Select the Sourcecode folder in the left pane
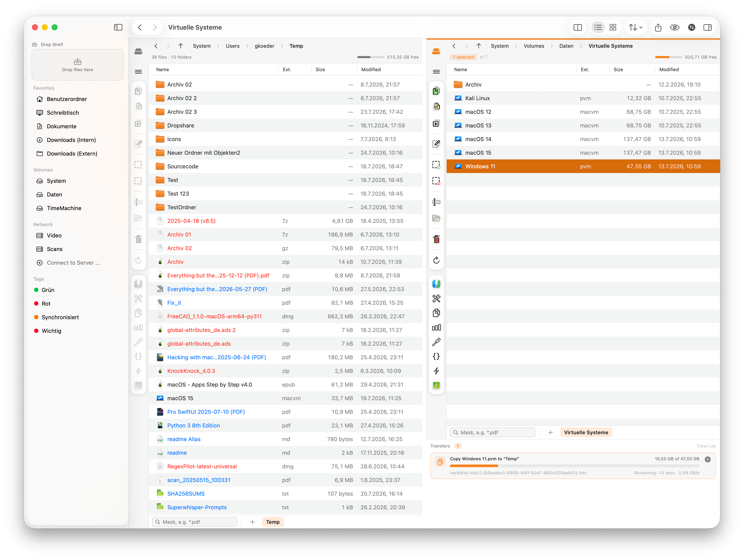744x560 pixels. point(285,166)
